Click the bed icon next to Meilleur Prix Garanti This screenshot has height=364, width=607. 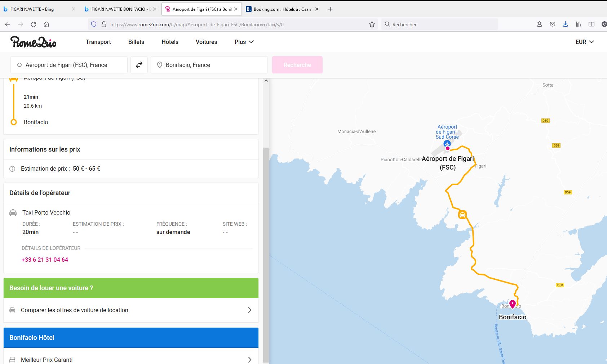(12, 360)
